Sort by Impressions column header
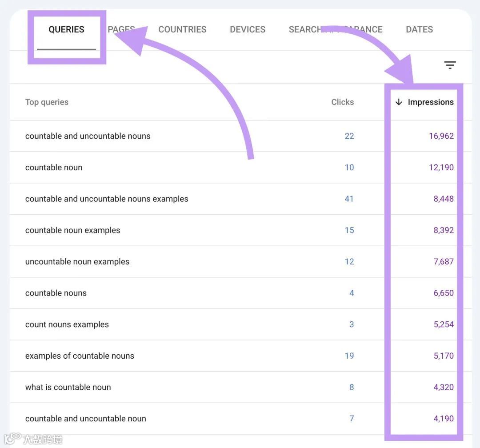480x448 pixels. pos(430,102)
